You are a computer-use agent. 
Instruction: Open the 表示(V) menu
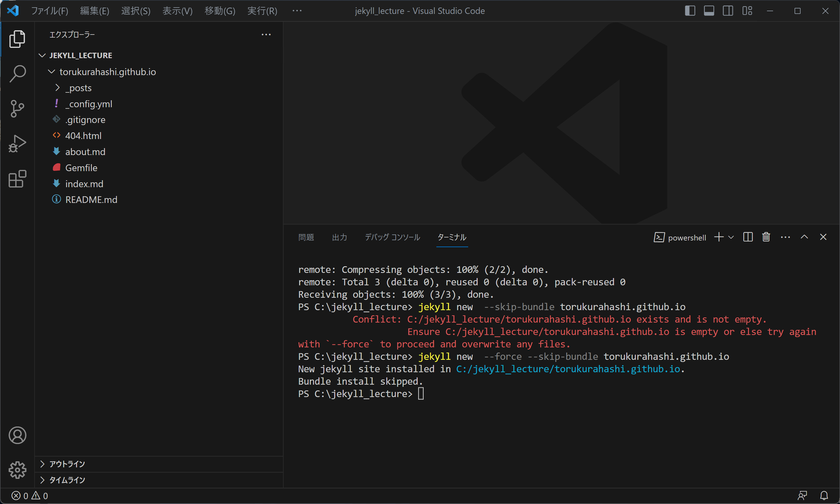tap(177, 11)
